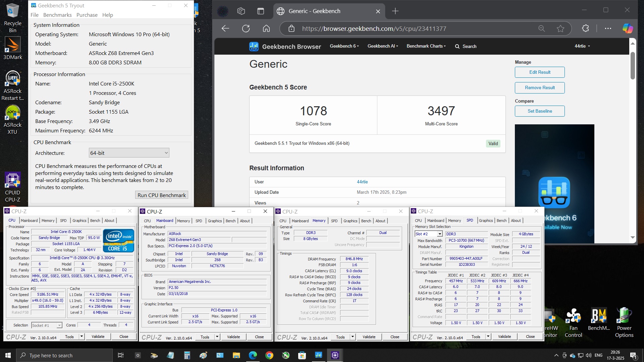Open Edge settings and more menu
Screen dimensions: 644x362
click(608, 28)
